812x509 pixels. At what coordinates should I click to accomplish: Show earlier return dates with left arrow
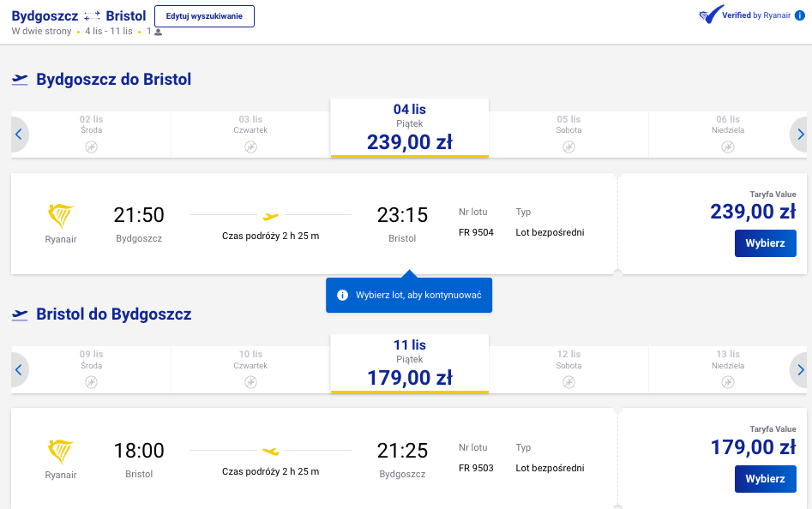(x=19, y=370)
